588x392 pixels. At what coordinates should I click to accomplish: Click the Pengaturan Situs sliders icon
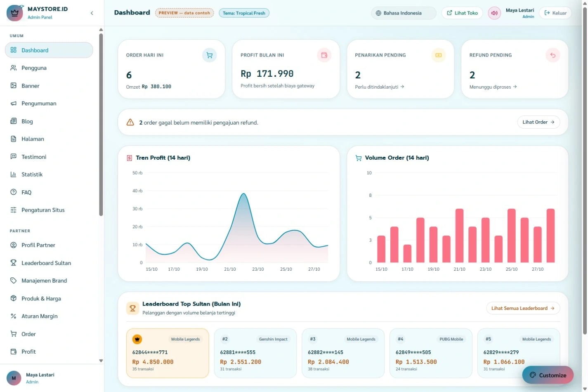click(14, 210)
